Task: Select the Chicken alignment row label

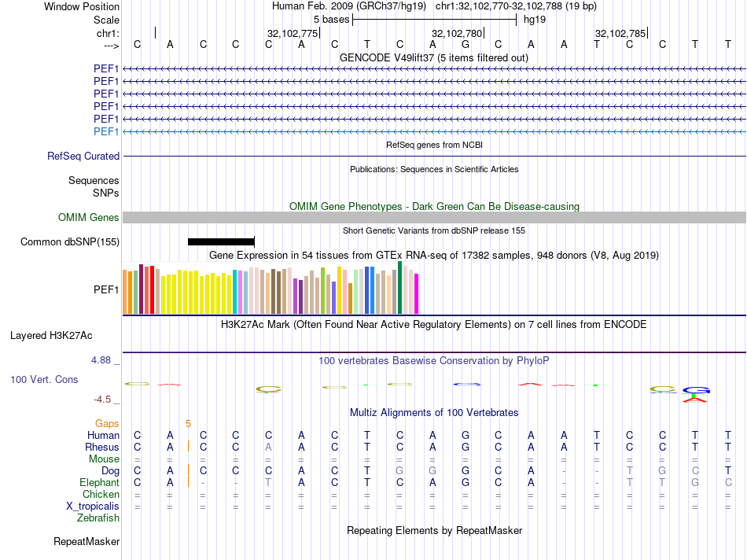Action: point(101,494)
